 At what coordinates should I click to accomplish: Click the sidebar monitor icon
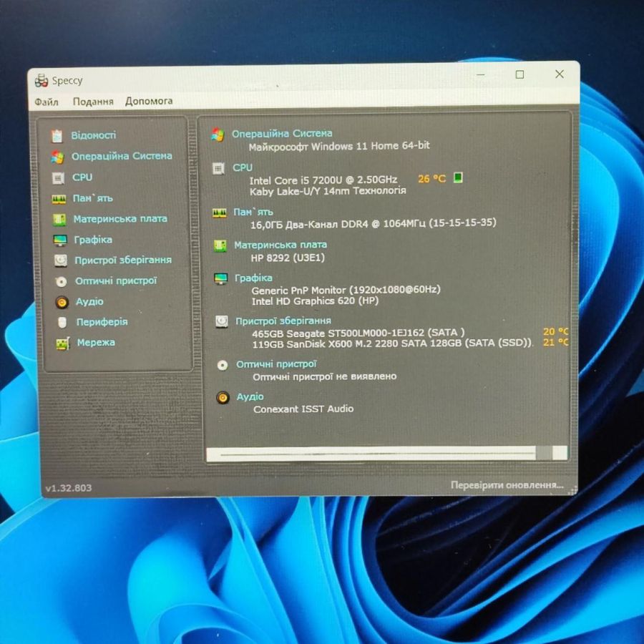click(60, 240)
